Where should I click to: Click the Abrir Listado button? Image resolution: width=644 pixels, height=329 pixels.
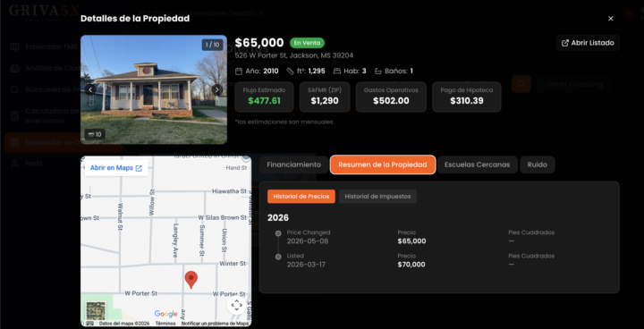[588, 43]
